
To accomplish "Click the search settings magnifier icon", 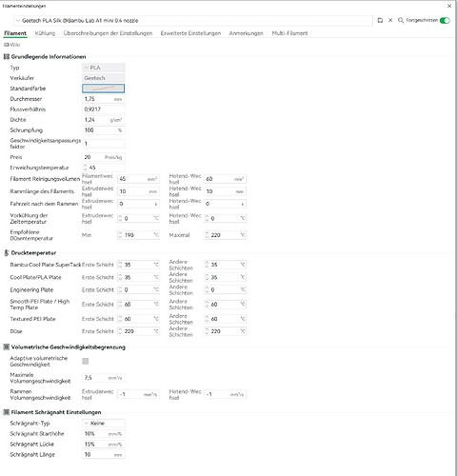I will [x=401, y=20].
